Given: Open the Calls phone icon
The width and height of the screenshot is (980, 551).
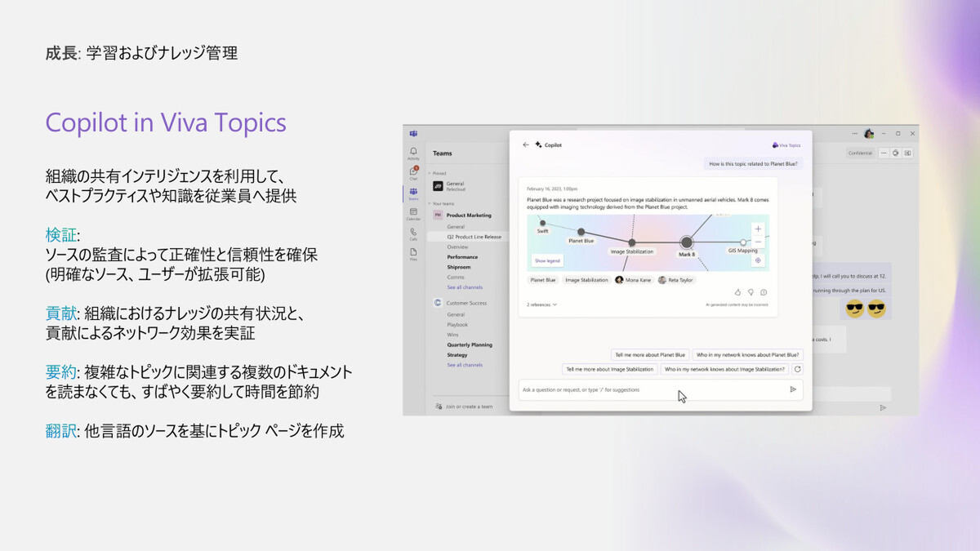Looking at the screenshot, I should coord(413,233).
